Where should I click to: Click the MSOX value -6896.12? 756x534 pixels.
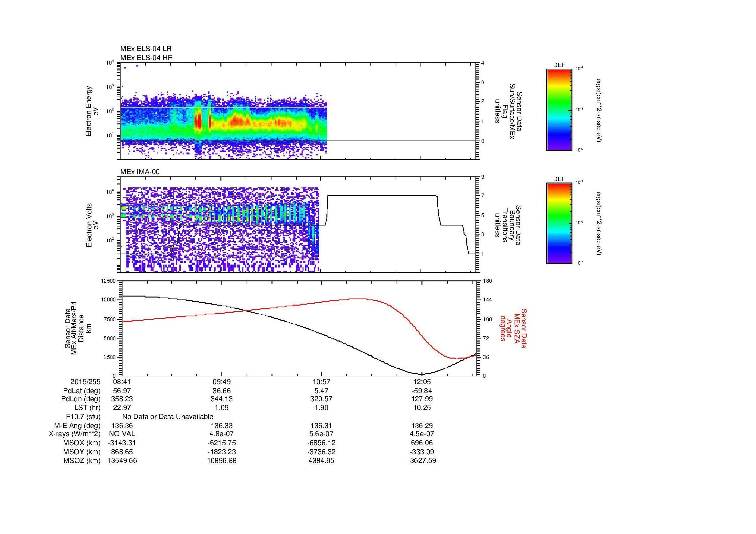(321, 443)
